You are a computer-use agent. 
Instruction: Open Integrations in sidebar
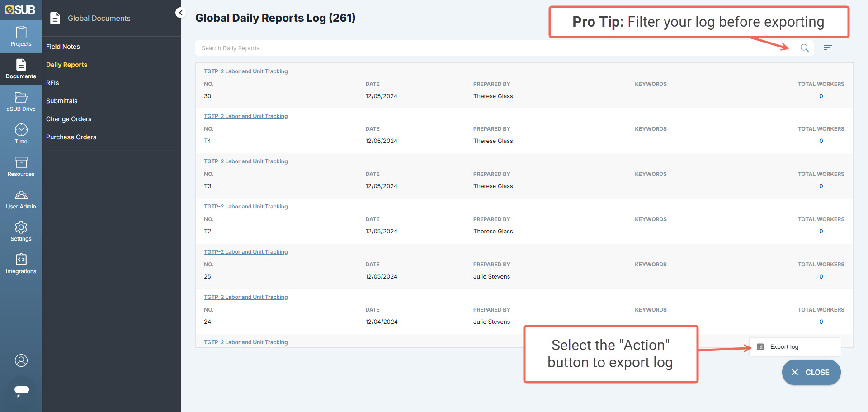click(21, 264)
